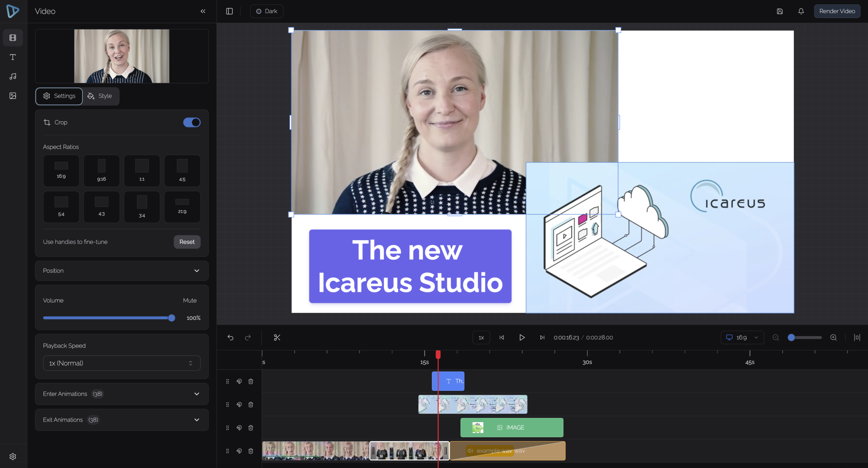
Task: Expand the Enter Animations section
Action: pos(122,394)
